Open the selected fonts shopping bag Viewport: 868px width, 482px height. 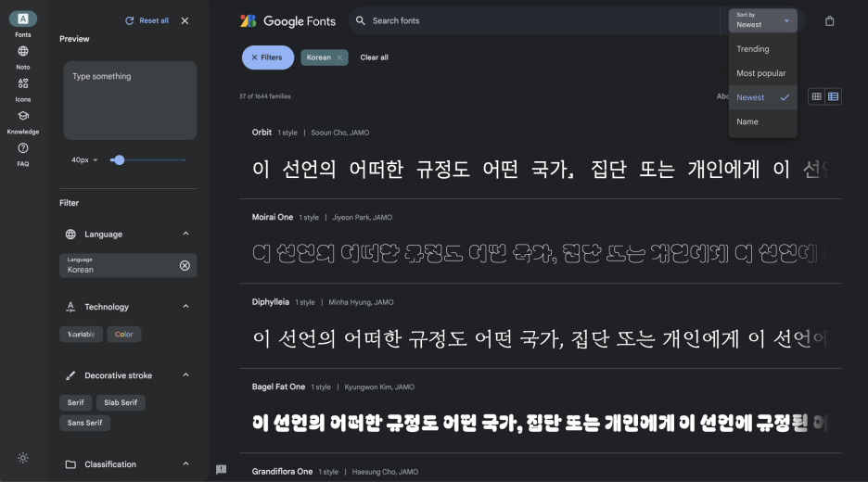[829, 21]
